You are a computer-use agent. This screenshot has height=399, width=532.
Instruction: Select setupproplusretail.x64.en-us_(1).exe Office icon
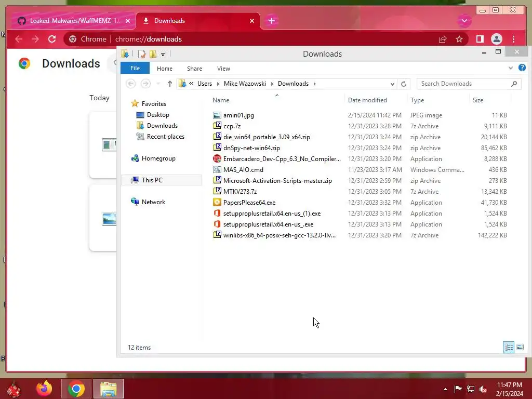point(217,213)
